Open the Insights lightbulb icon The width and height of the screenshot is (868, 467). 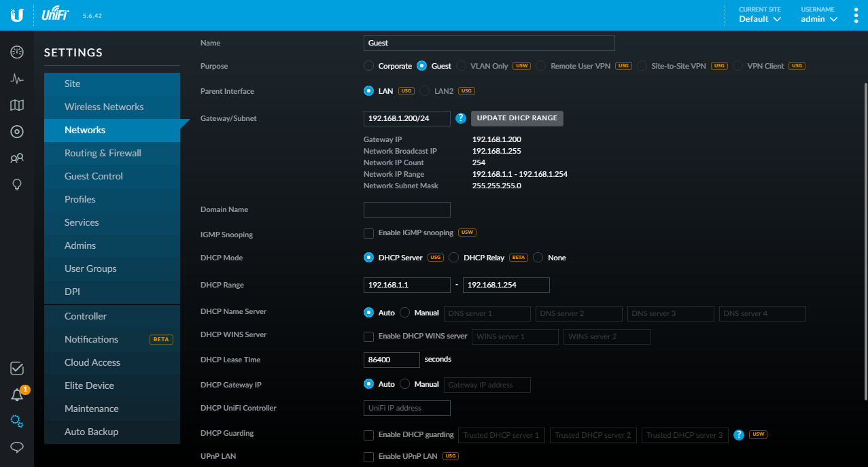click(17, 185)
